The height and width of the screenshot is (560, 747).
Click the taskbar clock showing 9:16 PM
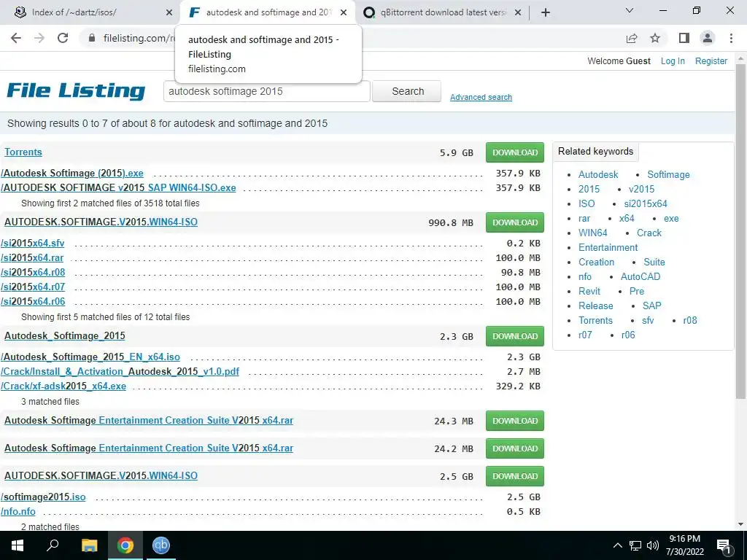click(684, 545)
